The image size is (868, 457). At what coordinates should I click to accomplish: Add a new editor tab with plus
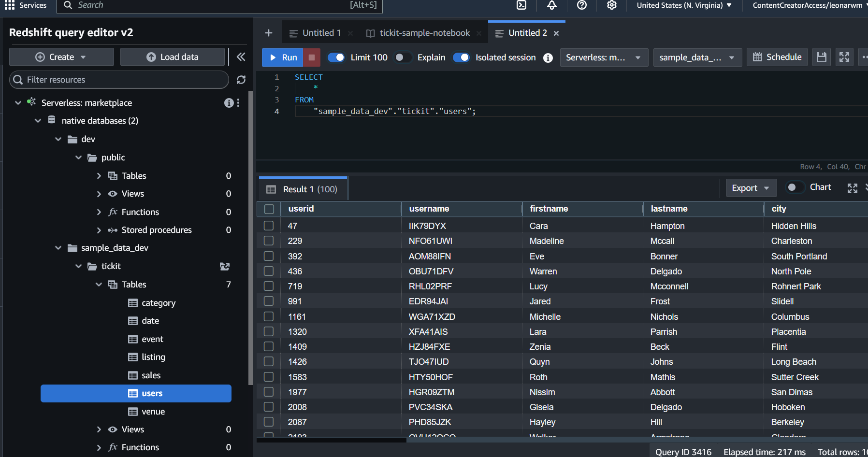269,33
